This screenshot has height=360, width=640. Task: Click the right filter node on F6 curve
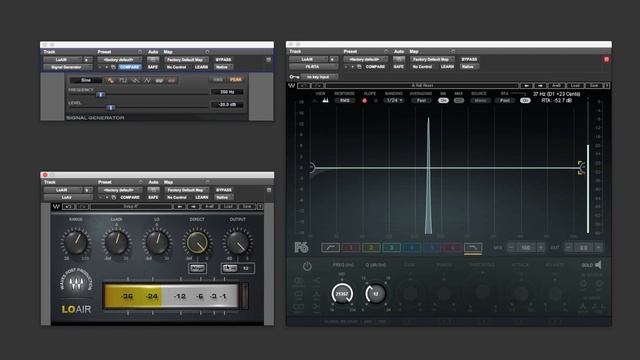tap(582, 167)
